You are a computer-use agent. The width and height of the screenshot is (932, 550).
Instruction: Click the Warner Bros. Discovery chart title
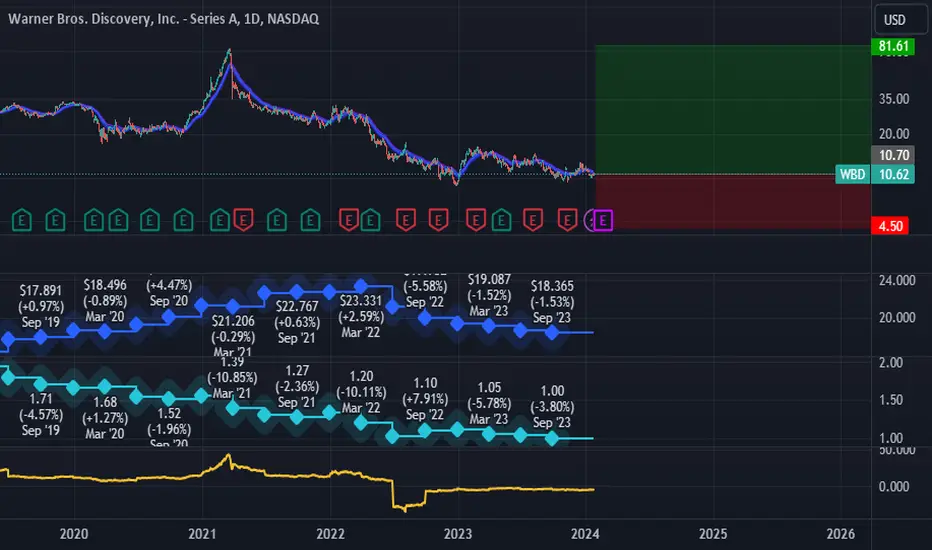tap(163, 19)
